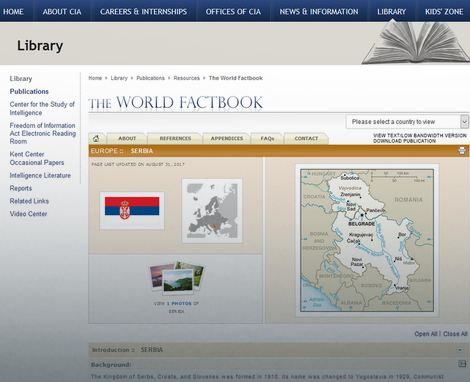Click the Library breadcrumb link
Image resolution: width=470 pixels, height=382 pixels.
[x=119, y=78]
